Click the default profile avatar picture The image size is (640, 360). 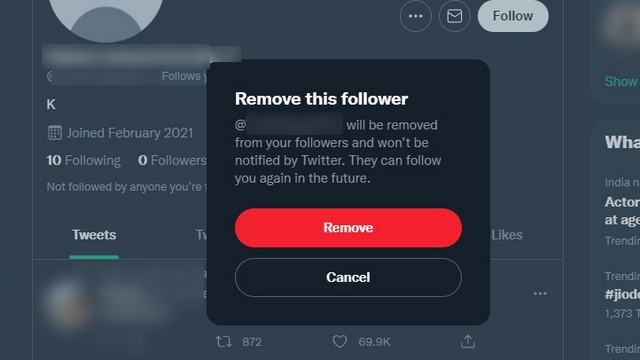106,16
